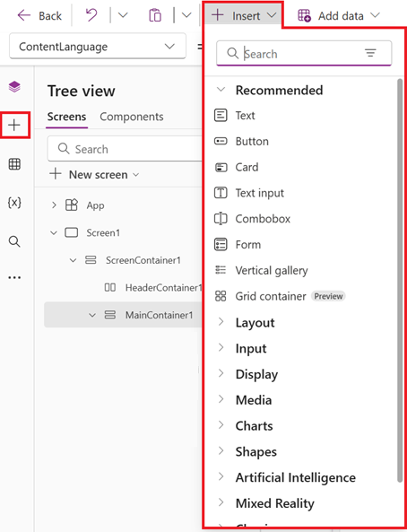Viewport: 407px width, 532px height.
Task: Open the Search magnifier icon in sidebar
Action: point(14,241)
